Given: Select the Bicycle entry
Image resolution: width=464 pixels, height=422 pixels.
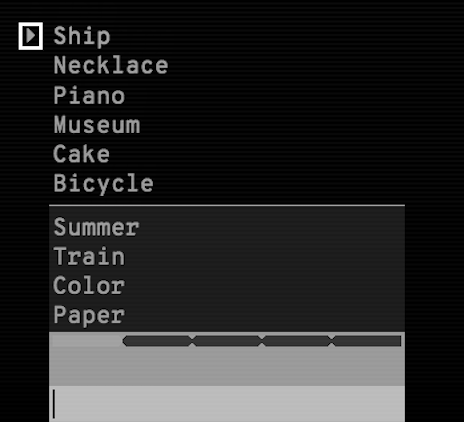Looking at the screenshot, I should pos(104,183).
